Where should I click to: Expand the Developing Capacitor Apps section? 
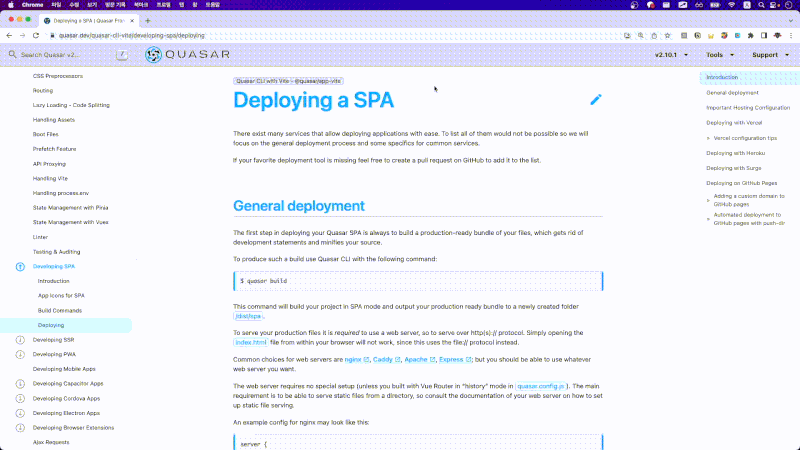[20, 384]
